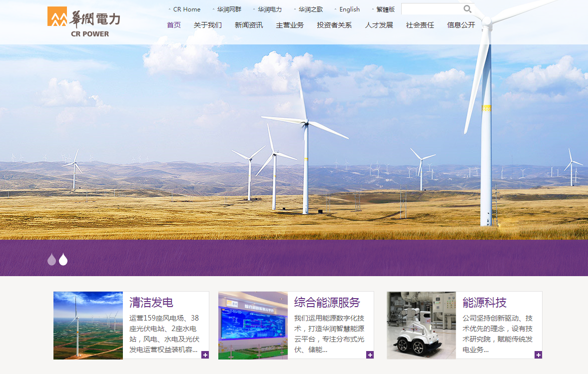The width and height of the screenshot is (588, 374).
Task: Open the wind farm thumbnail for 清洁发电
Action: pyautogui.click(x=88, y=325)
